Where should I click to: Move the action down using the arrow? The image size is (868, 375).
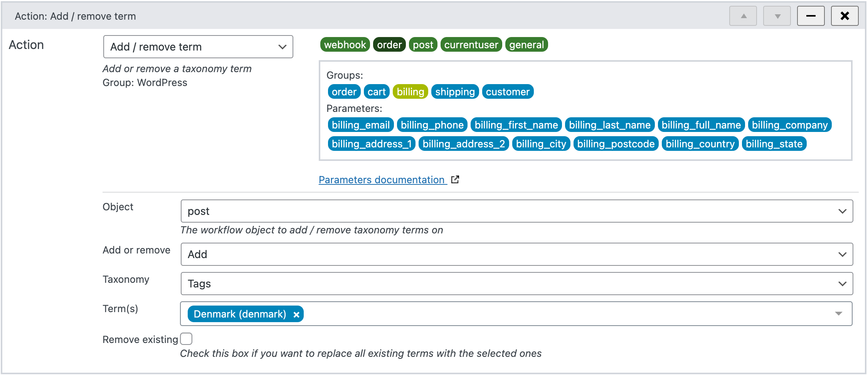click(777, 16)
